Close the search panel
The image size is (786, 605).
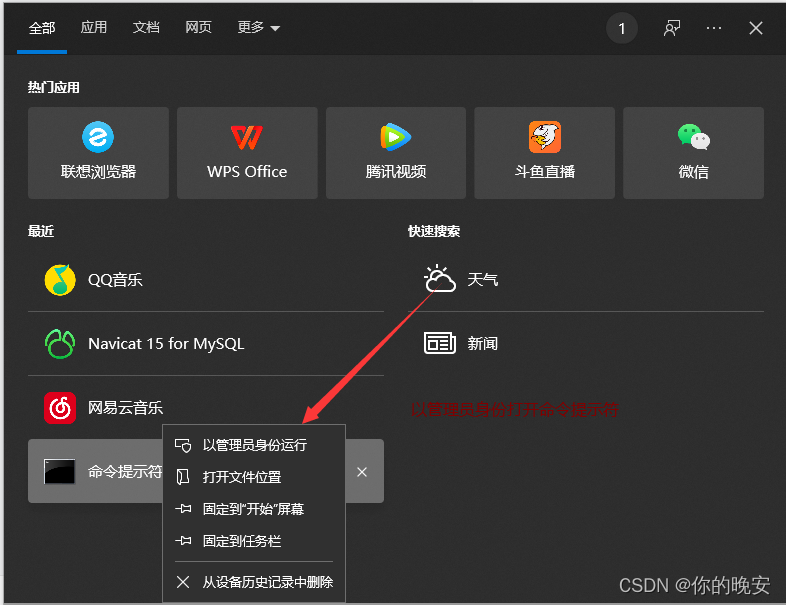click(756, 28)
